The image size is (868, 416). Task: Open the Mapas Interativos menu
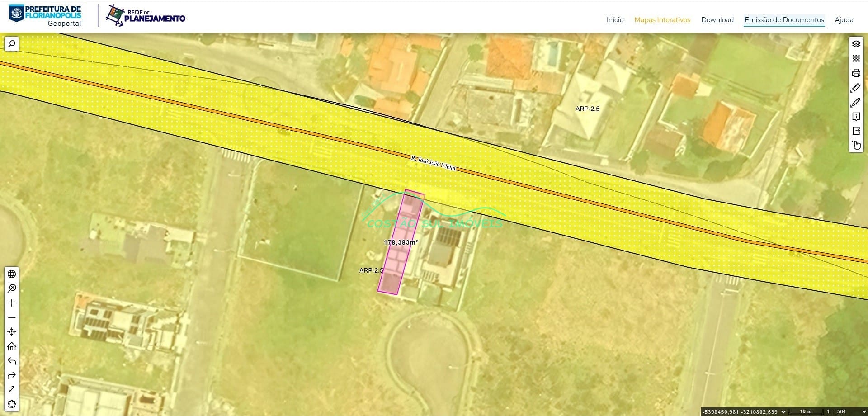662,20
